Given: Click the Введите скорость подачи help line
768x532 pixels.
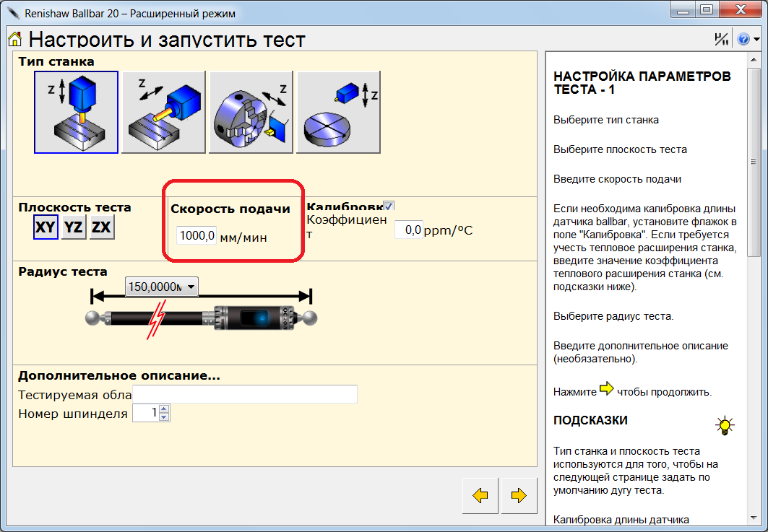Looking at the screenshot, I should click(617, 179).
